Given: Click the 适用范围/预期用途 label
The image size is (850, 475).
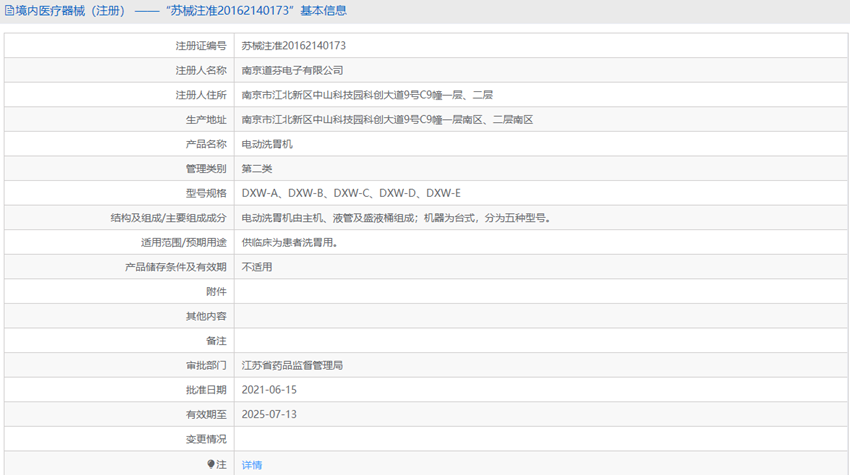Looking at the screenshot, I should [x=184, y=242].
